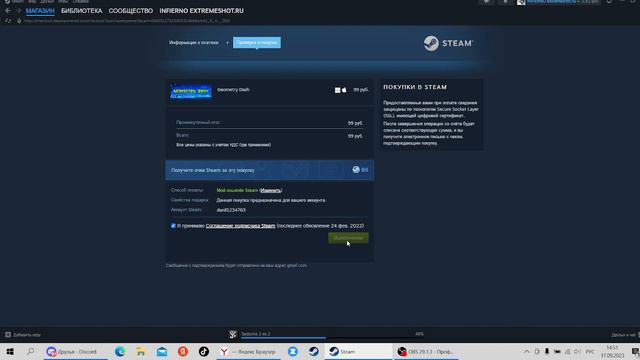The image size is (640, 360).
Task: Click the Steam points banner
Action: point(270,170)
